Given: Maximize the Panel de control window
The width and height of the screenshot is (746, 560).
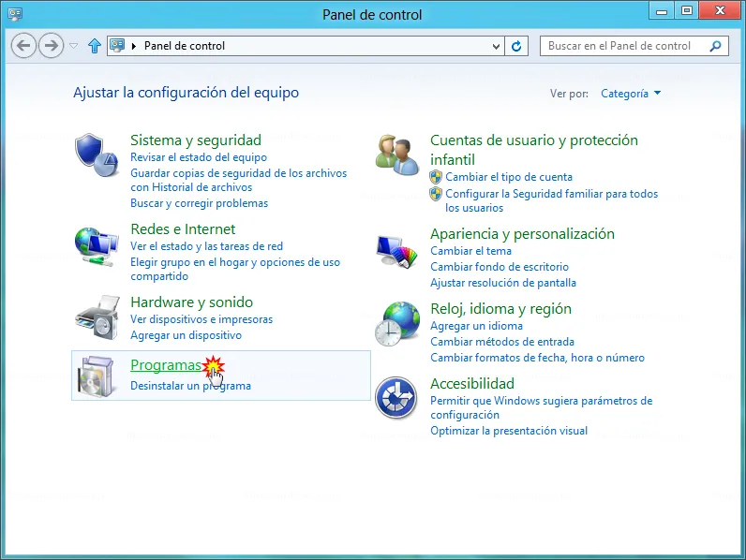Looking at the screenshot, I should [687, 10].
